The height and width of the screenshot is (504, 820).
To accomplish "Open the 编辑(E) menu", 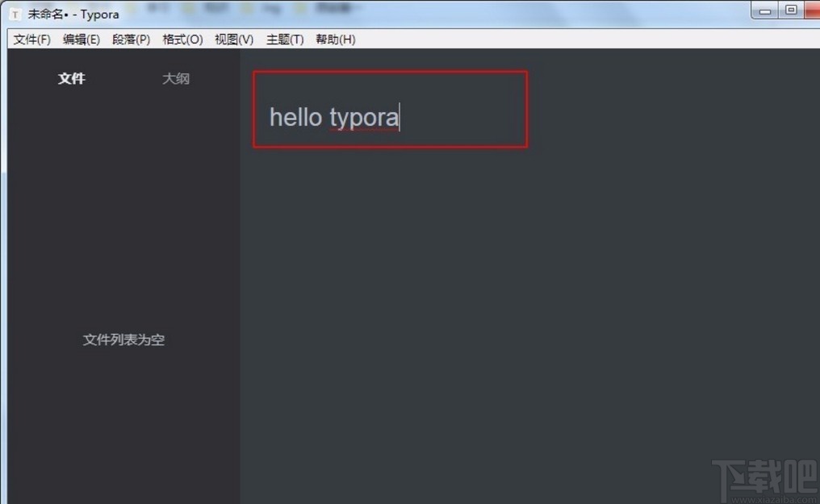I will click(81, 39).
